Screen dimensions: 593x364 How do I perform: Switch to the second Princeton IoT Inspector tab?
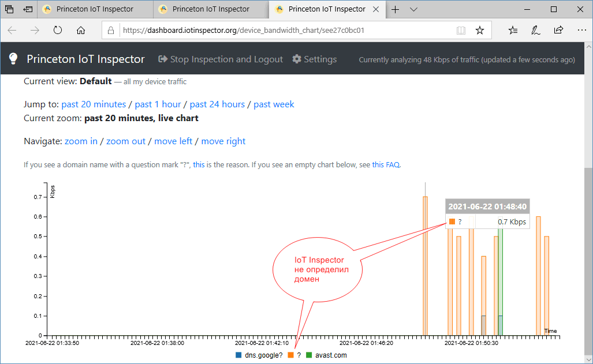click(211, 9)
